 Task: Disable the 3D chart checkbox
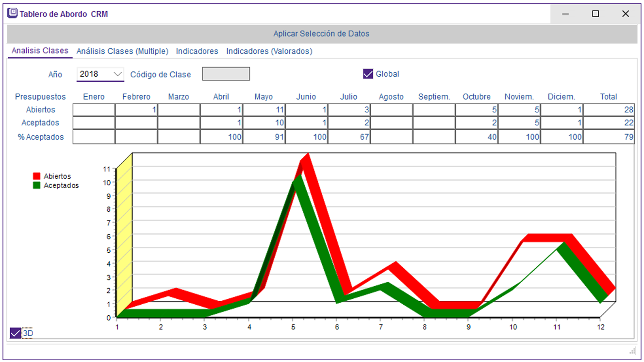click(x=16, y=333)
